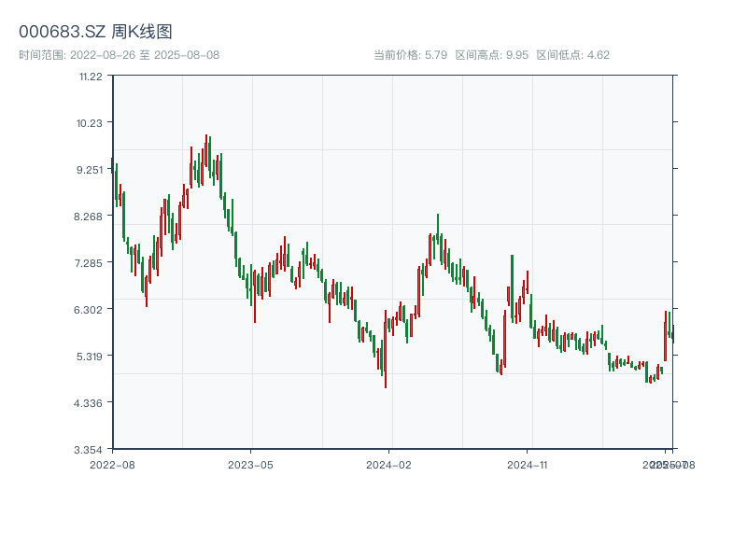
Task: Click the 11.22 y-axis price label
Action: (91, 77)
